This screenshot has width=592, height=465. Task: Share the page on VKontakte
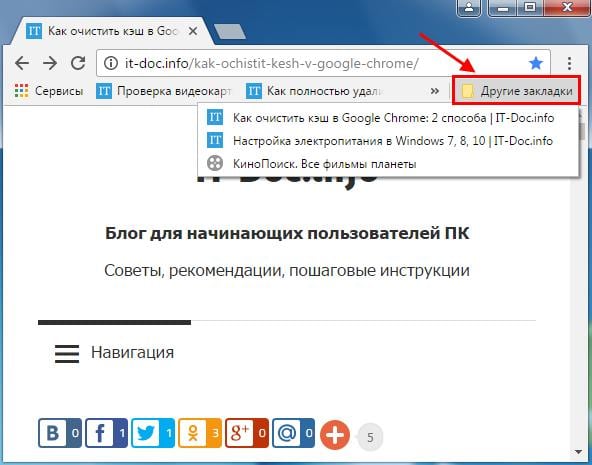point(60,433)
